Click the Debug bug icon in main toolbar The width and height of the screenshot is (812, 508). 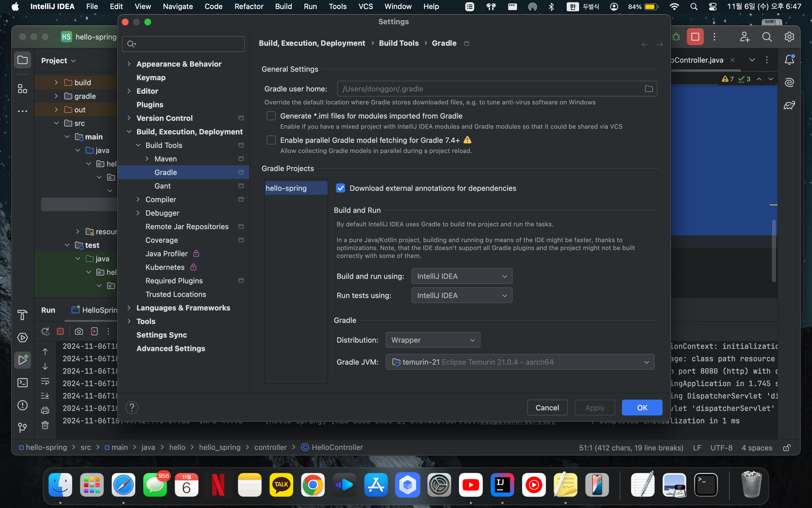click(676, 37)
